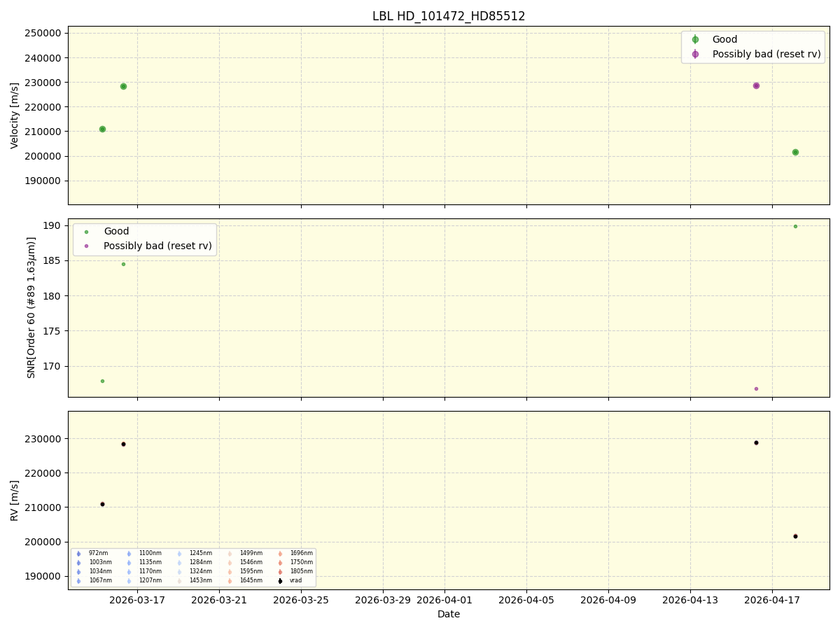The width and height of the screenshot is (840, 630).
Task: Click the 1805nm legend marker
Action: pyautogui.click(x=280, y=572)
